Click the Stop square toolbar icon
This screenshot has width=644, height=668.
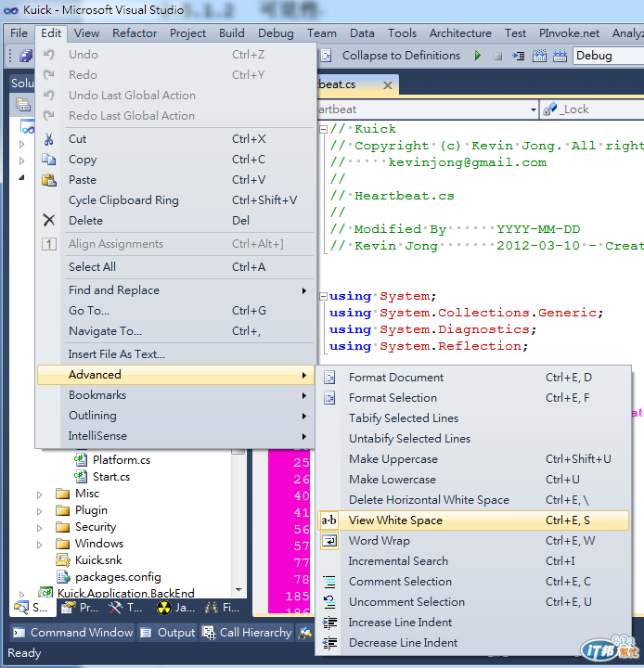497,56
